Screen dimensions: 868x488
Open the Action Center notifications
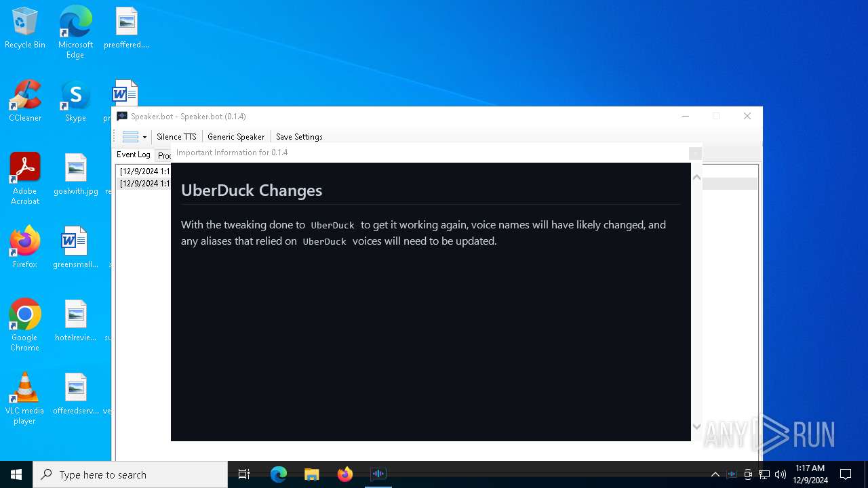pyautogui.click(x=846, y=474)
